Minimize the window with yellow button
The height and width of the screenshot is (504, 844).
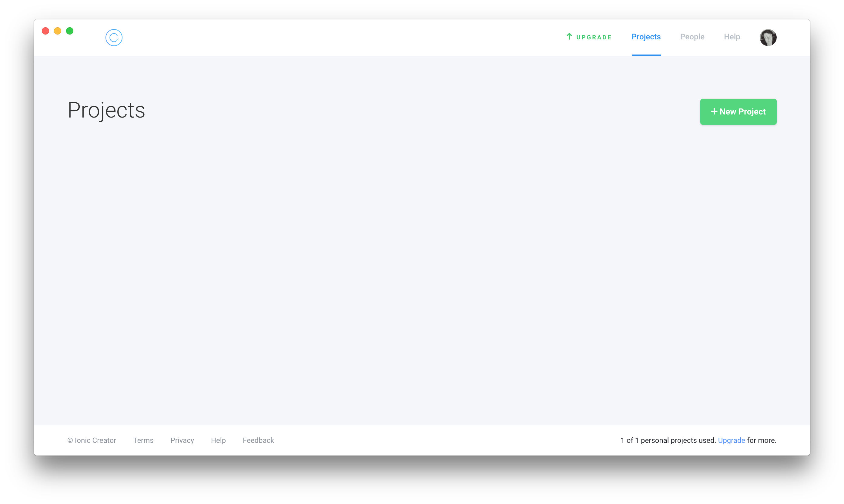click(57, 31)
